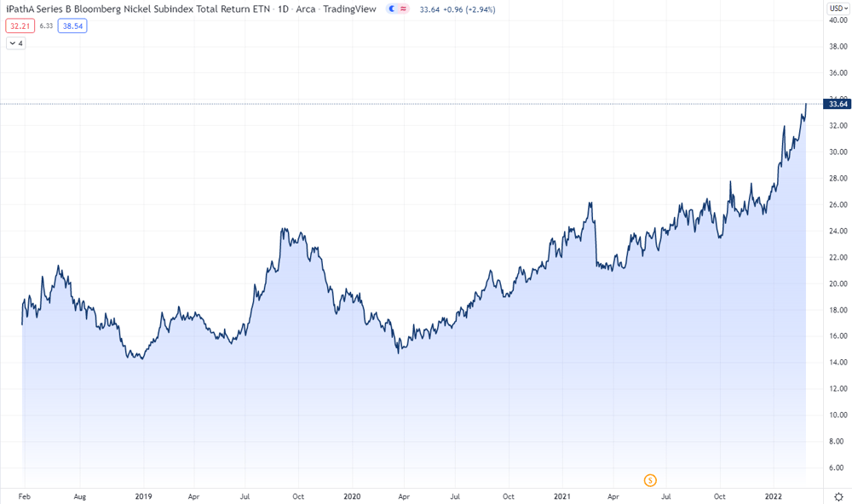Click the orange S split marker
This screenshot has width=852, height=504.
[650, 480]
